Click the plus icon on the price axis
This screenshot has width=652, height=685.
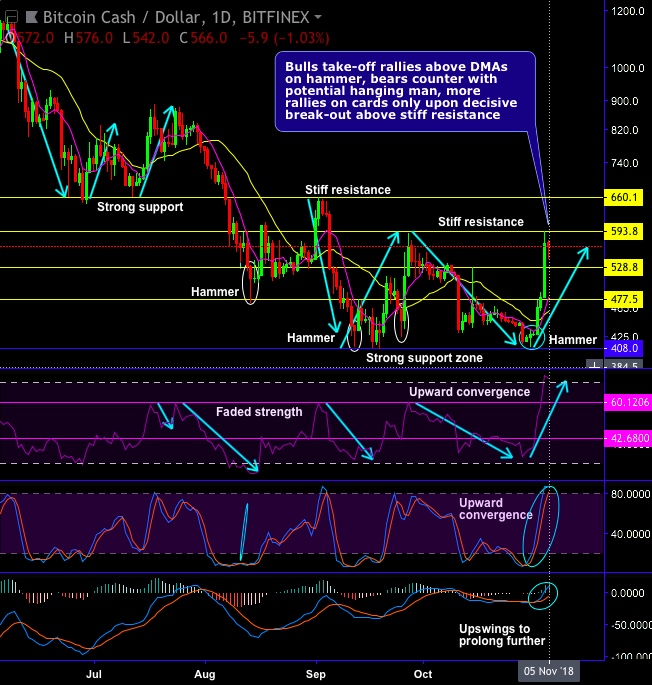click(594, 365)
